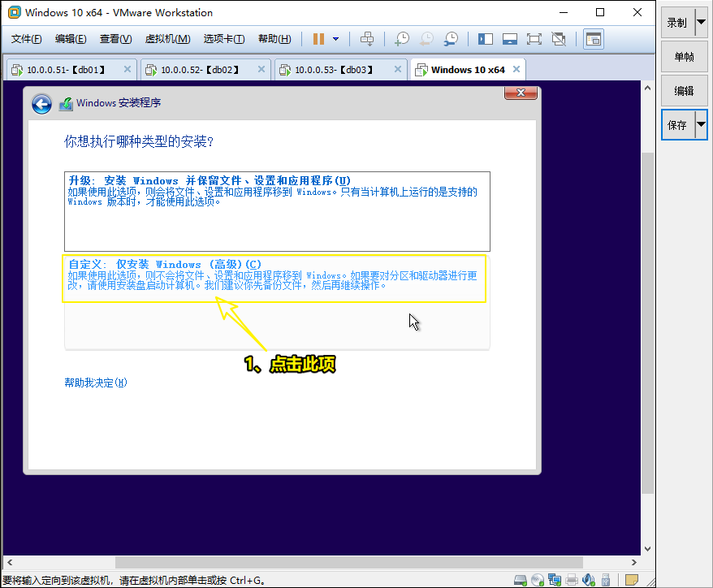Open the 选项卡(T) menu
The image size is (713, 588).
point(223,39)
